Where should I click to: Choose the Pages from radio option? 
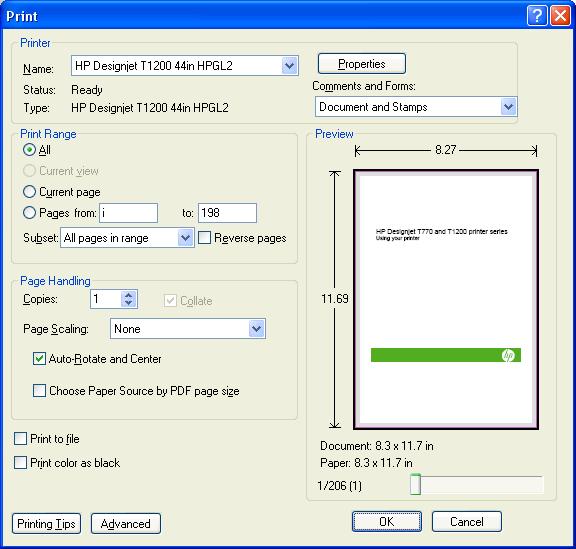click(x=29, y=213)
